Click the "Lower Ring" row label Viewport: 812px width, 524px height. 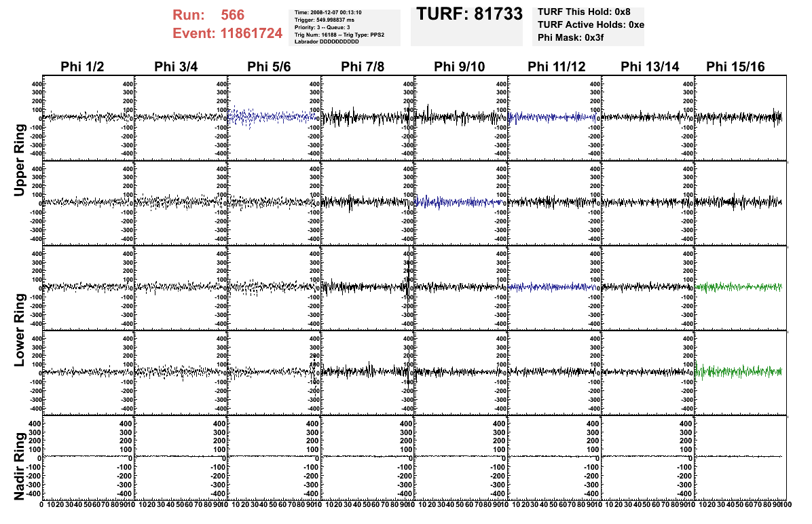coord(19,330)
